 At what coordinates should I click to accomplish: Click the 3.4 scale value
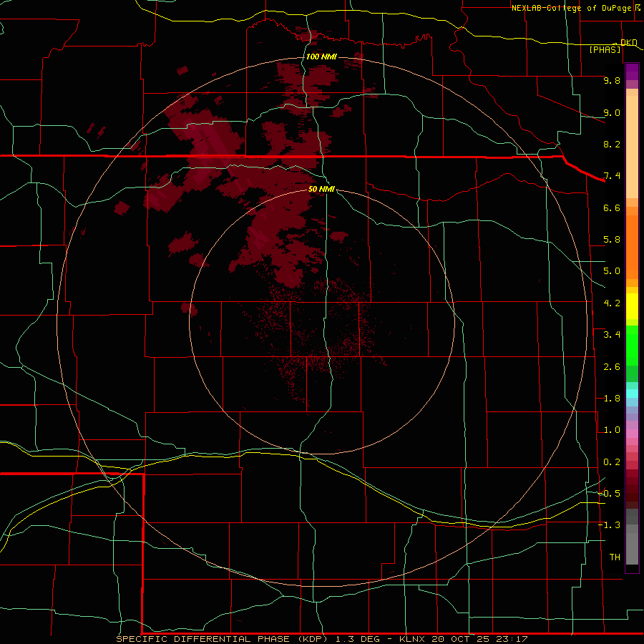[x=612, y=335]
